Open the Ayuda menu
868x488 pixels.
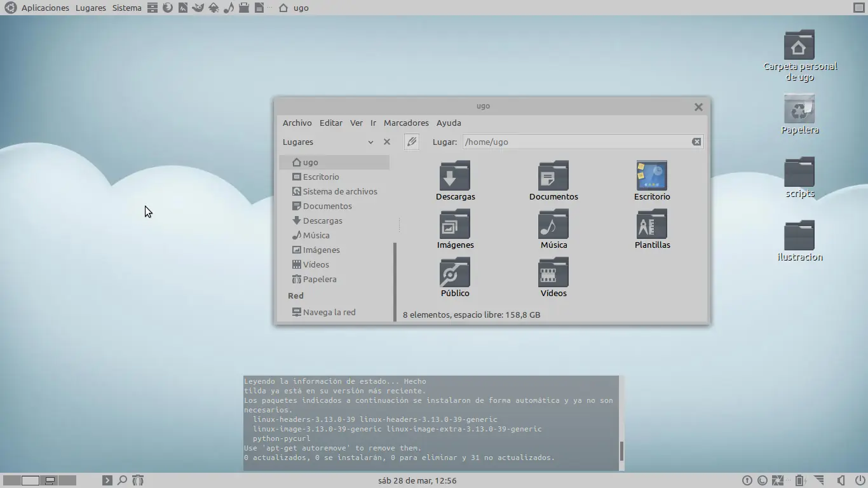click(449, 123)
